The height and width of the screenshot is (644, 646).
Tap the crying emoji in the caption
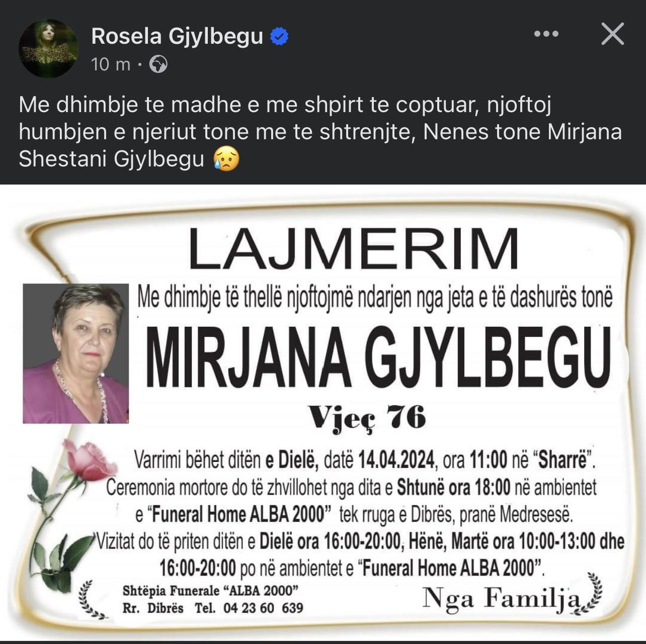coord(226,159)
